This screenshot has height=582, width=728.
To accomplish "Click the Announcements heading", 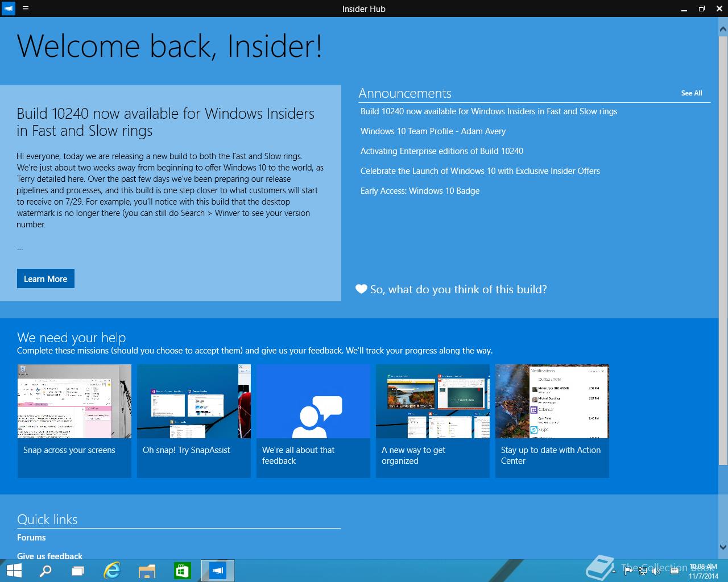I will coord(405,93).
